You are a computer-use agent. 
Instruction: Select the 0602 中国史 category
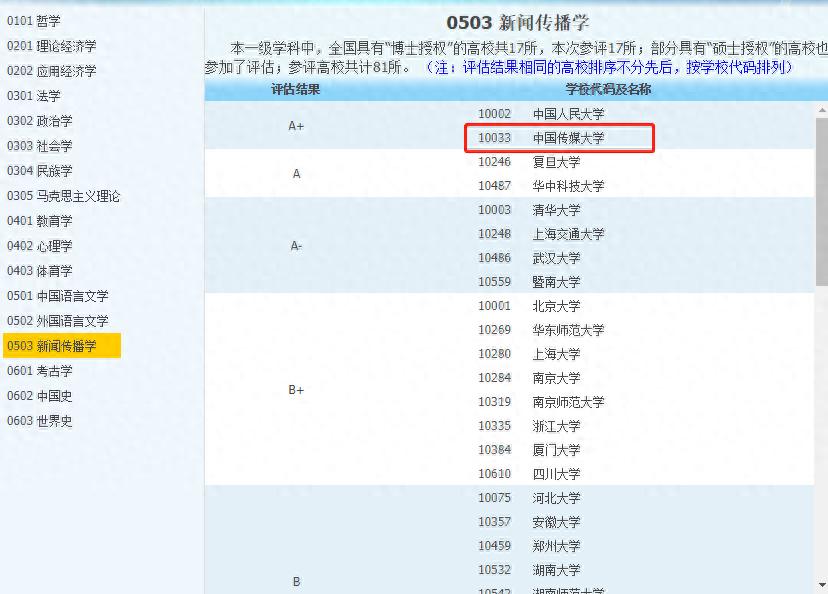[40, 396]
